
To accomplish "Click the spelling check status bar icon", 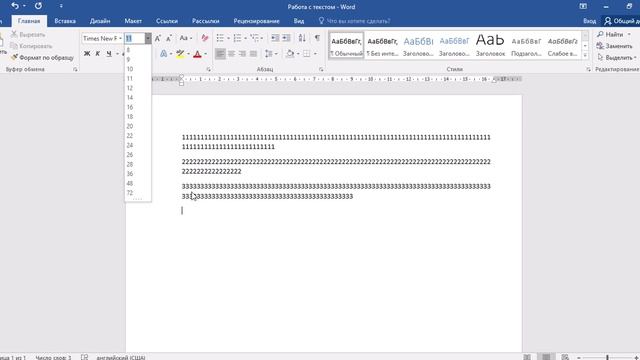I will (x=84, y=357).
